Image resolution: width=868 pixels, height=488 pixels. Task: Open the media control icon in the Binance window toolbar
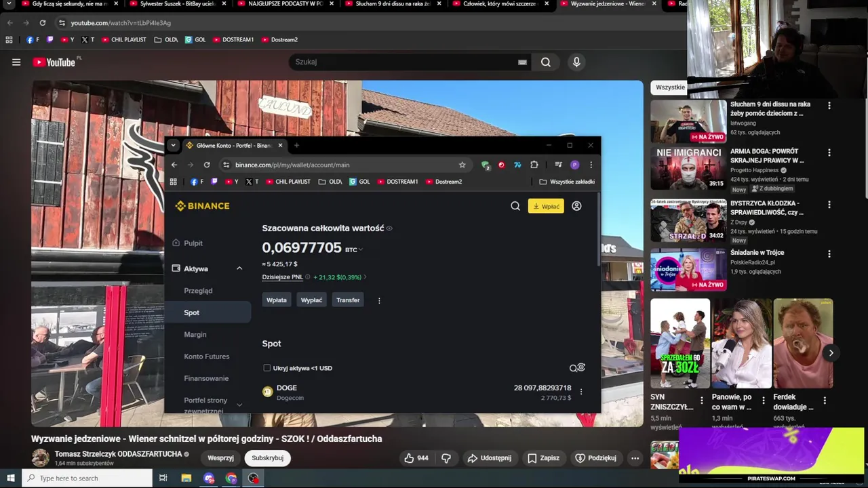[x=558, y=165]
